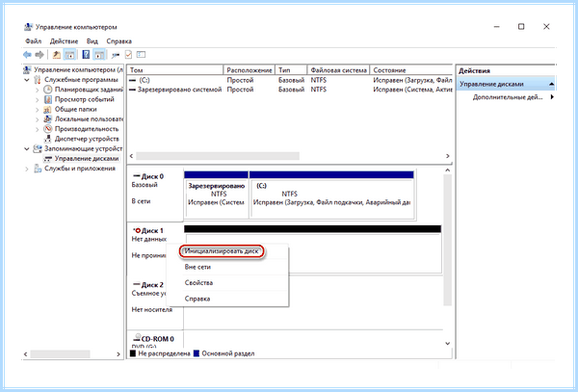
Task: Choose Справка in the context menu
Action: pos(227,299)
